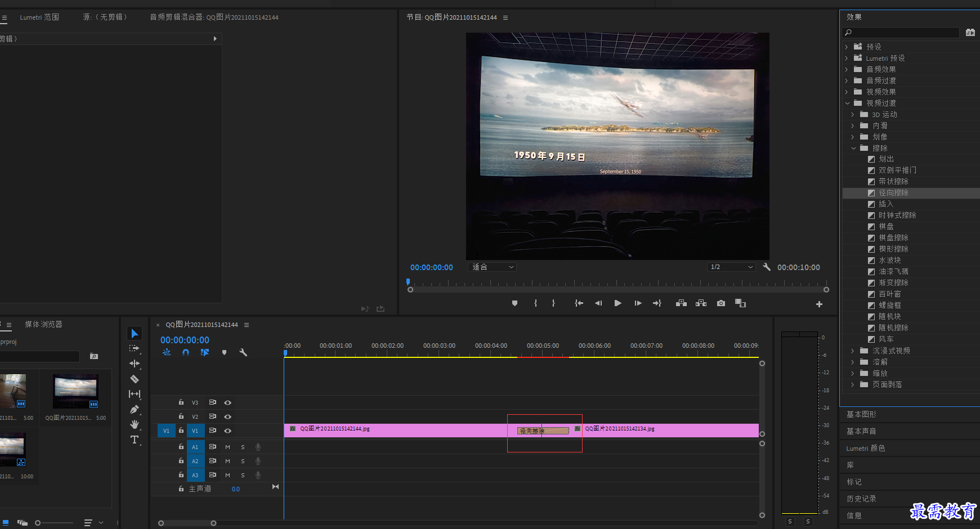The width and height of the screenshot is (980, 529).
Task: Open the 适合 zoom level dropdown
Action: (x=493, y=267)
